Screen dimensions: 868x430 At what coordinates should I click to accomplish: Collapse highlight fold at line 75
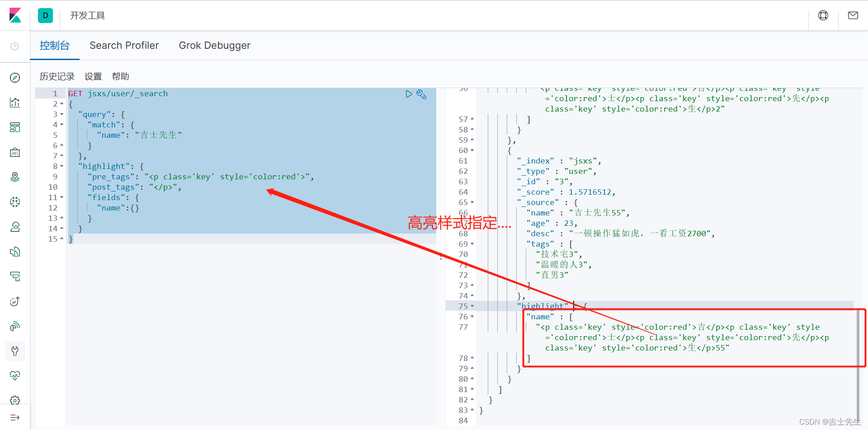[472, 306]
